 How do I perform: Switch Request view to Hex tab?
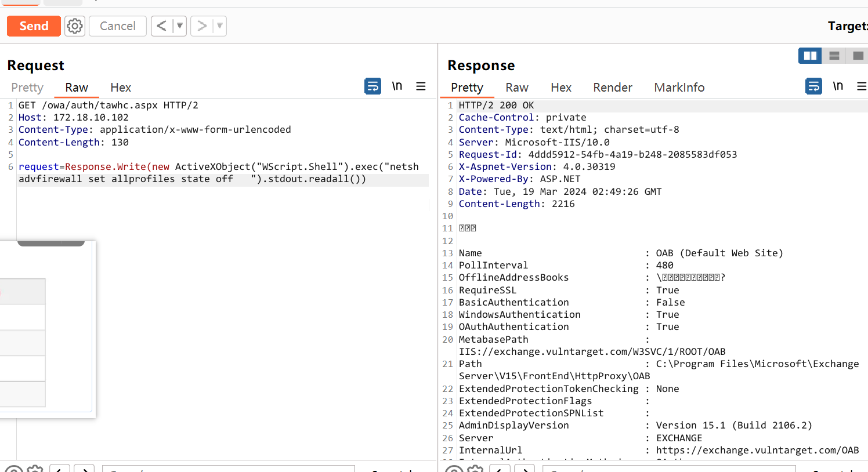[x=121, y=88]
